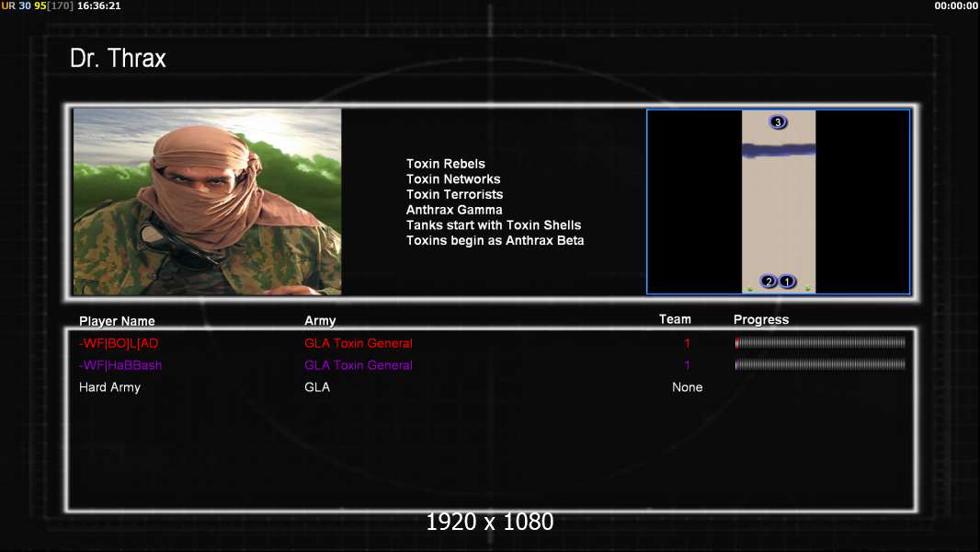Click the Army column header
The width and height of the screenshot is (980, 552).
(x=320, y=321)
